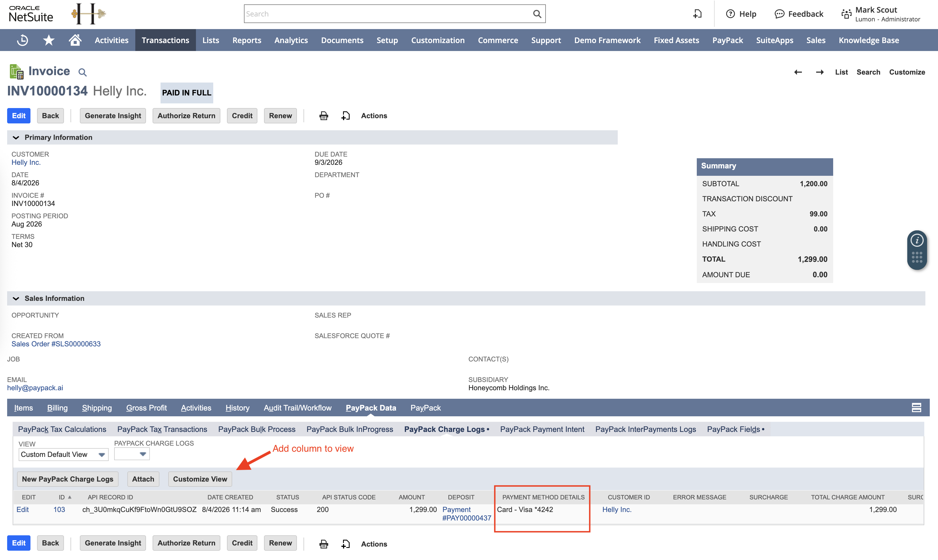
Task: Open the Fixed Assets menu
Action: (x=676, y=40)
